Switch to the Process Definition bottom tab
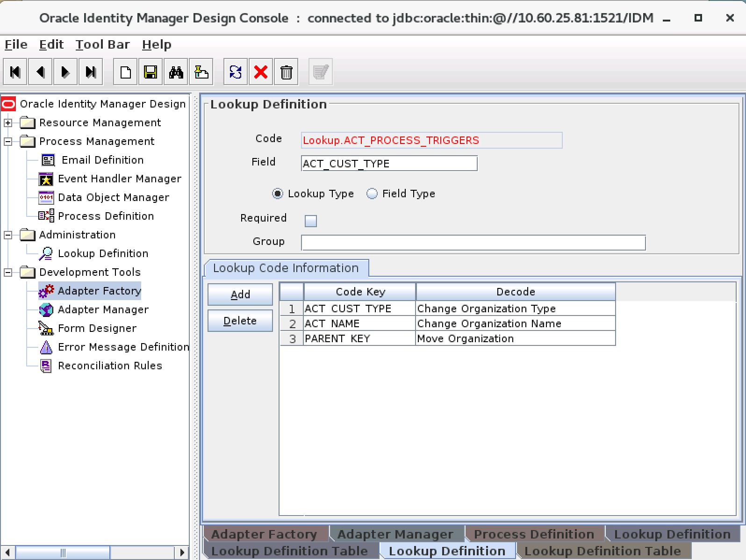746x560 pixels. point(534,534)
